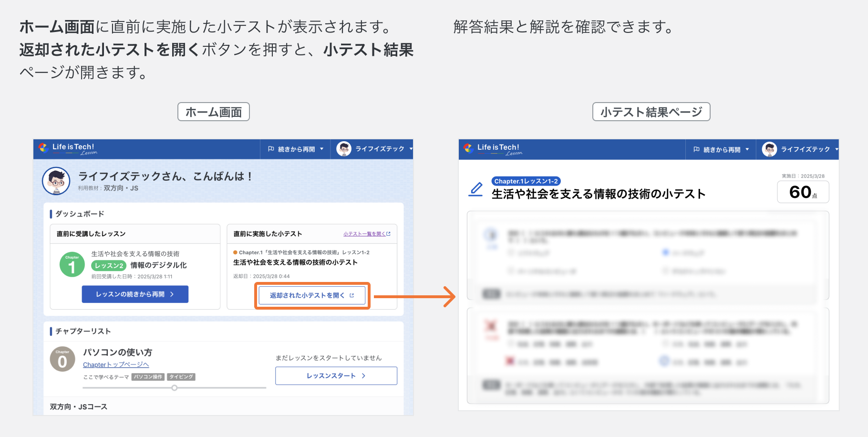
Task: Click the external-link icon inside 返却された小テストを開く
Action: point(351,295)
